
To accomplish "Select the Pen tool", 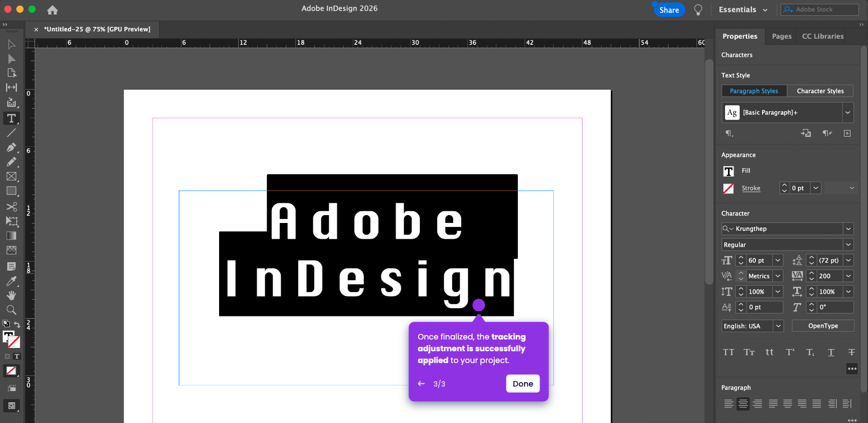I will click(x=11, y=147).
